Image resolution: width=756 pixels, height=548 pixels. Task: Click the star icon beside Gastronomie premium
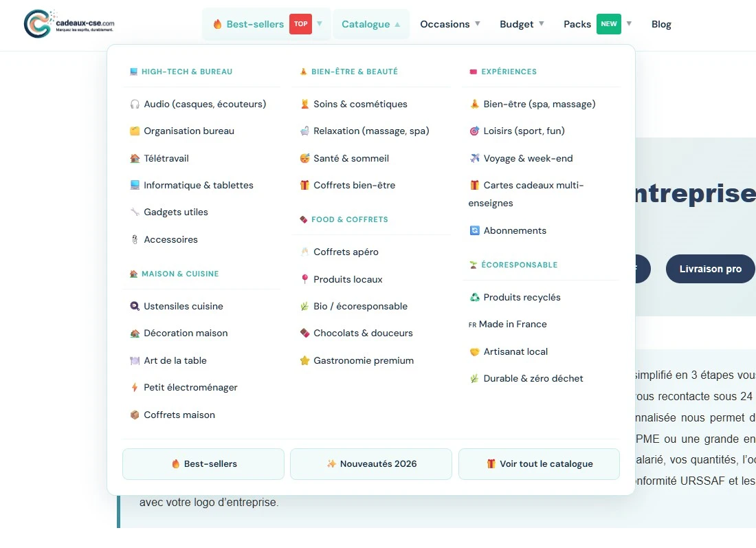(304, 361)
